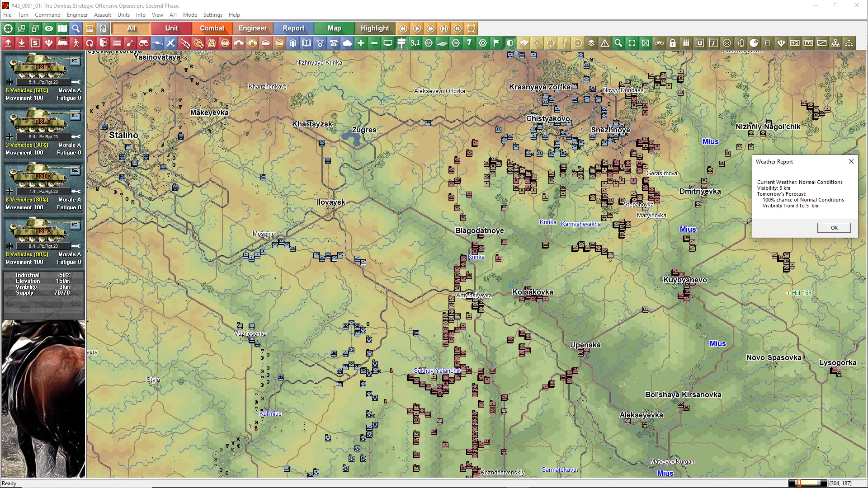
Task: Open the Engineer menu in menu bar
Action: 77,15
